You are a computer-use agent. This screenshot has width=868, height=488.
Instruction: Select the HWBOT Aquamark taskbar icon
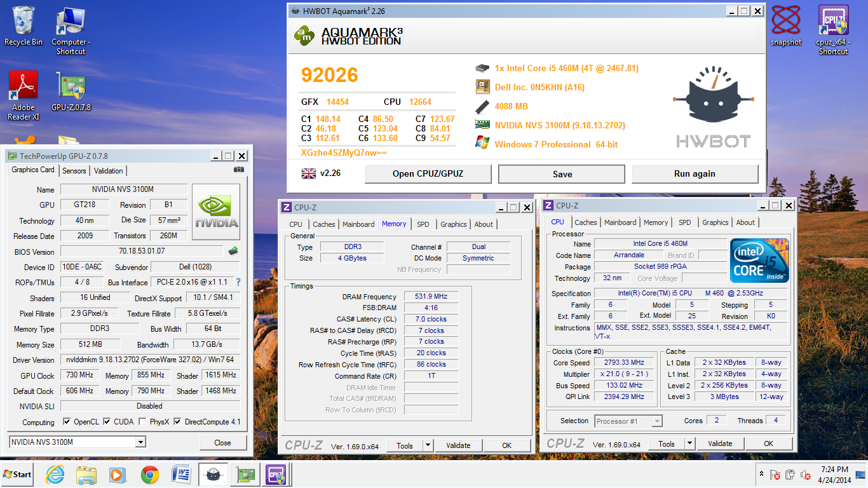[x=213, y=474]
